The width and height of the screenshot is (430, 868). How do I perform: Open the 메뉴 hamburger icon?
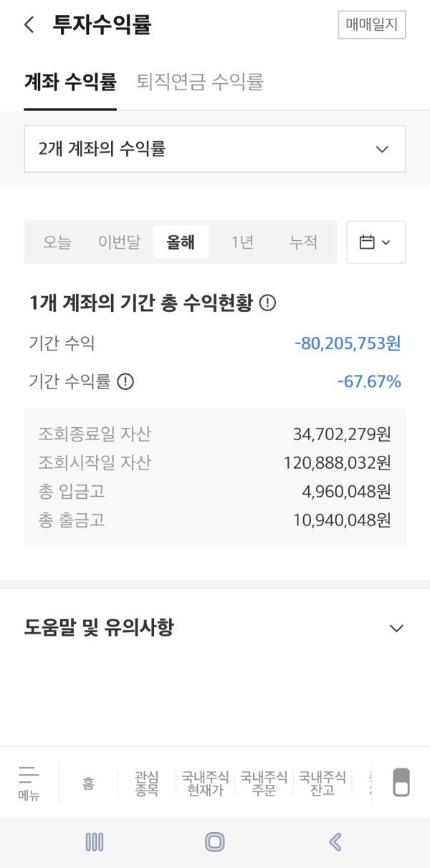click(x=29, y=783)
